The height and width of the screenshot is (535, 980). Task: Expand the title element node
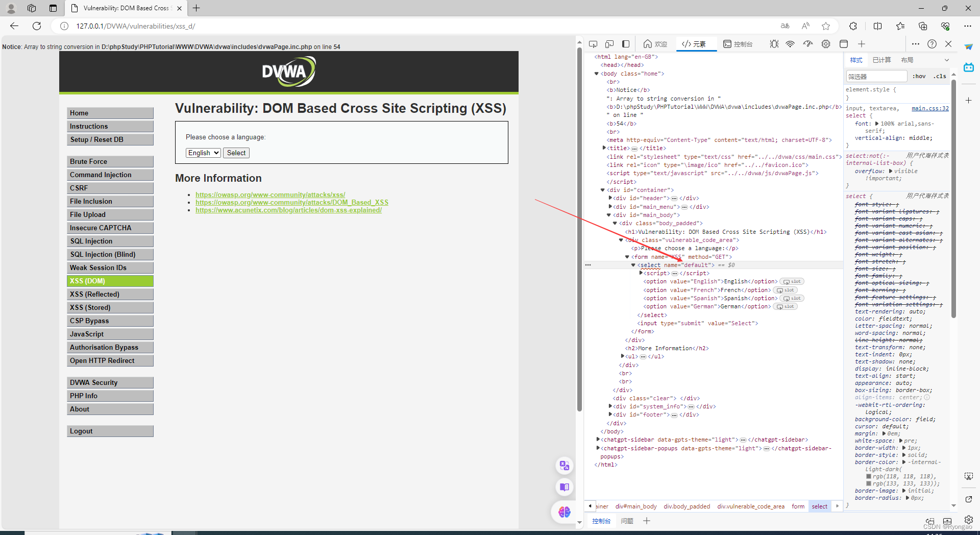604,148
